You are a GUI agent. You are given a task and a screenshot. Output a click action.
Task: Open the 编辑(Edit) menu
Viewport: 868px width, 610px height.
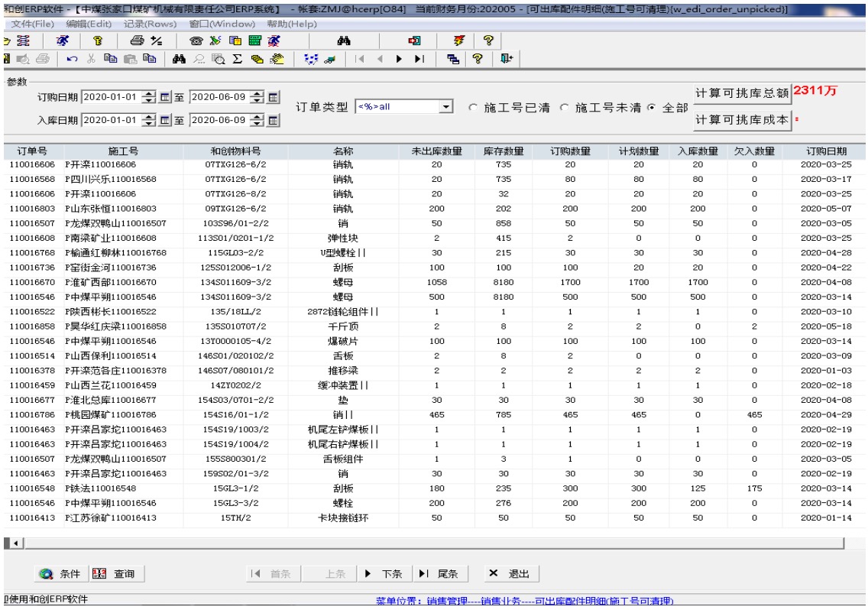coord(89,24)
